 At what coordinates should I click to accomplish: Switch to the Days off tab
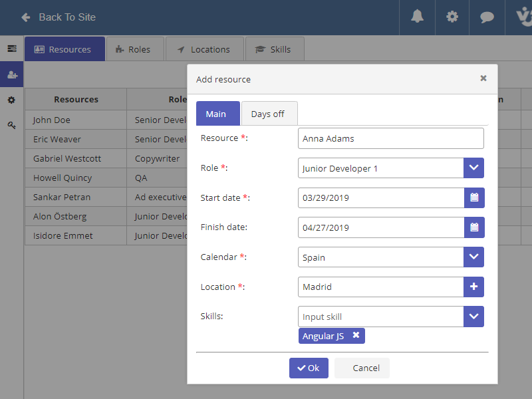[268, 114]
